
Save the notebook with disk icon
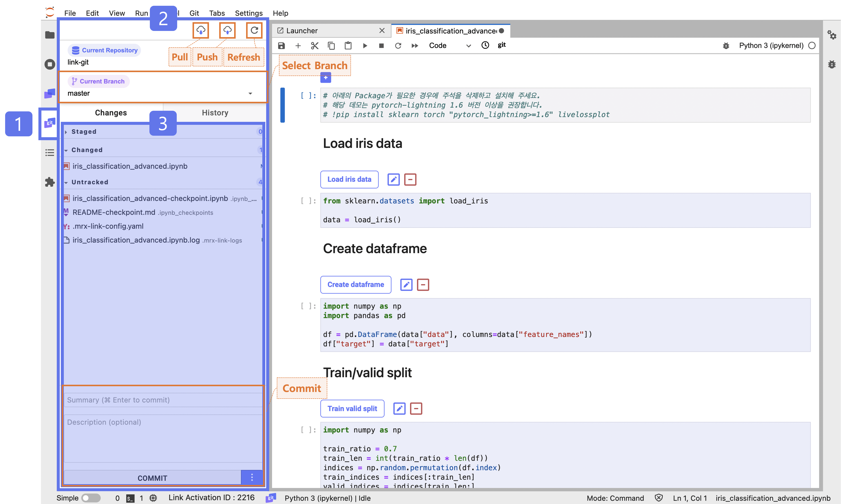click(281, 45)
